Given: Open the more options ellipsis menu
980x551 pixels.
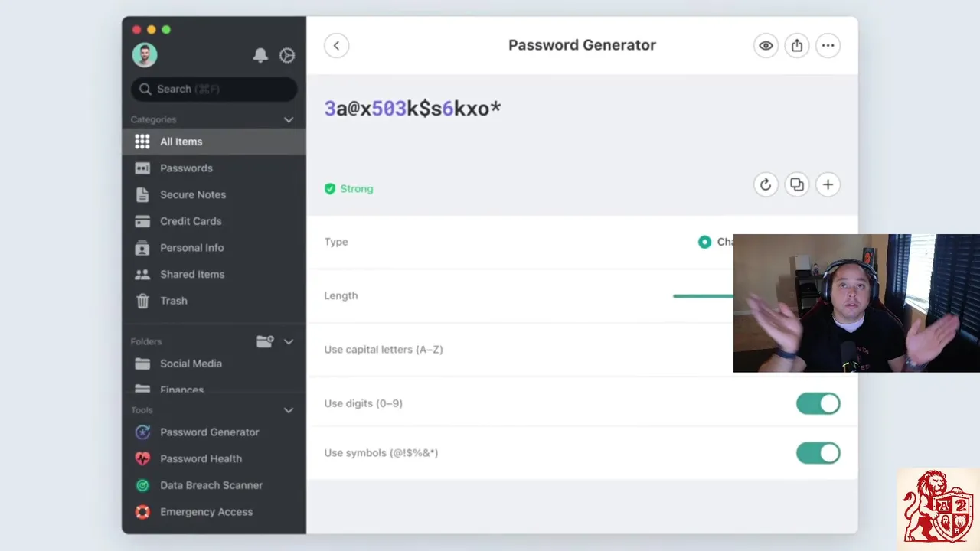Looking at the screenshot, I should coord(828,45).
